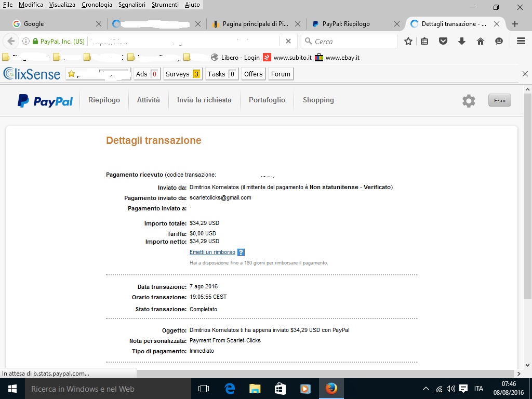This screenshot has width=532, height=399.
Task: Click the PayPal logo
Action: (x=45, y=101)
